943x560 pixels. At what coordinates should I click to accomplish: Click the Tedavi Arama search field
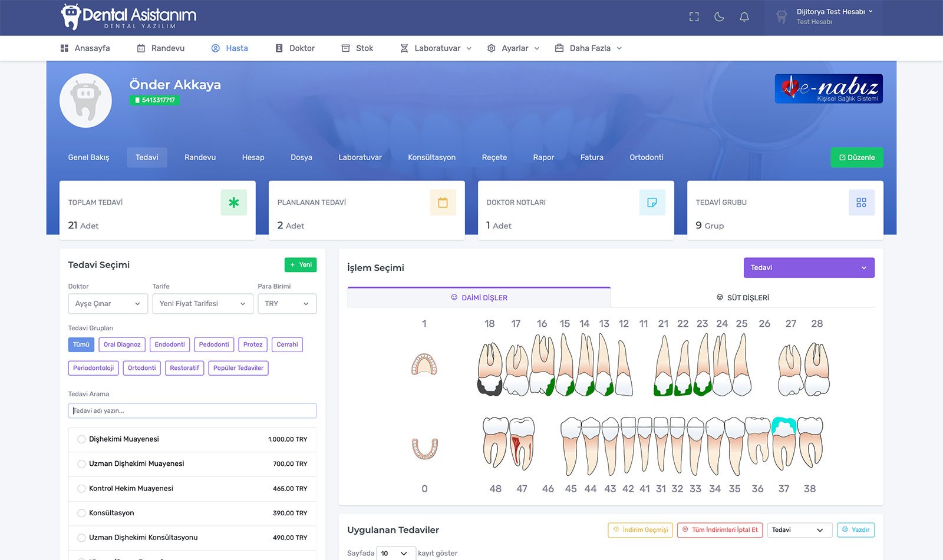click(x=192, y=411)
